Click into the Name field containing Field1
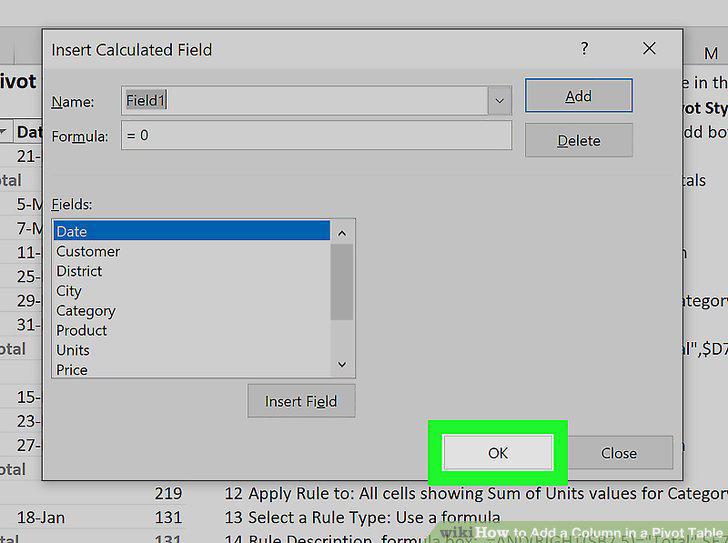 305,100
